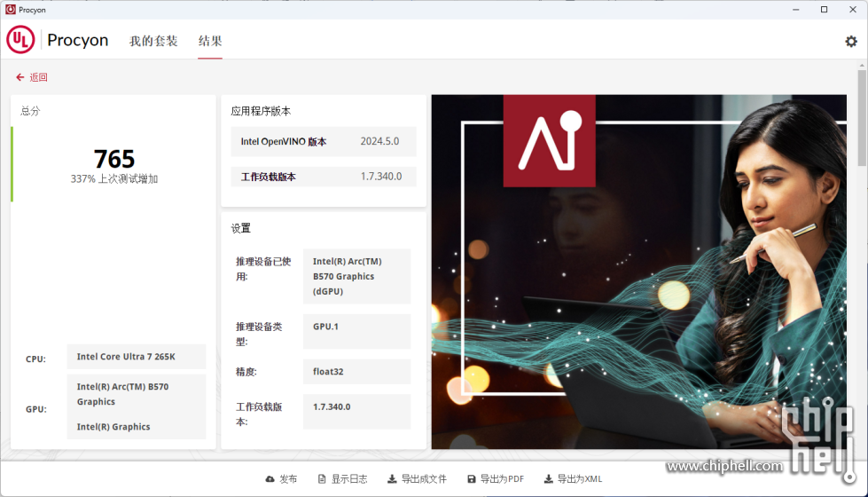The image size is (868, 497).
Task: Save the report with 导出为PDF
Action: [502, 478]
